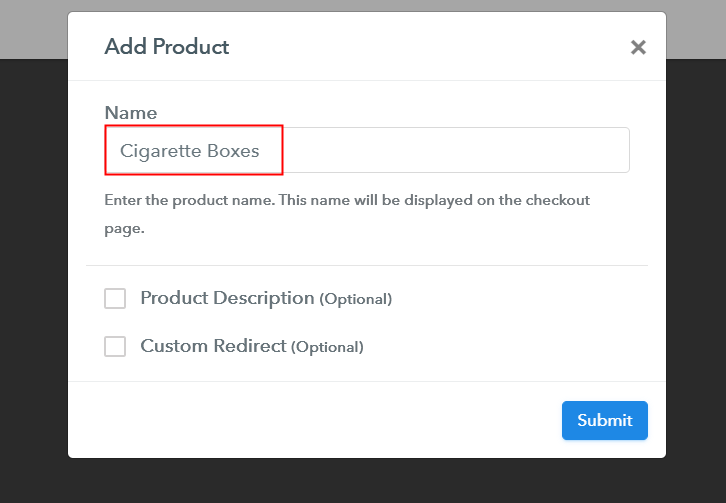Select the 'Custom Redirect (Optional)' label
726x503 pixels.
(252, 346)
